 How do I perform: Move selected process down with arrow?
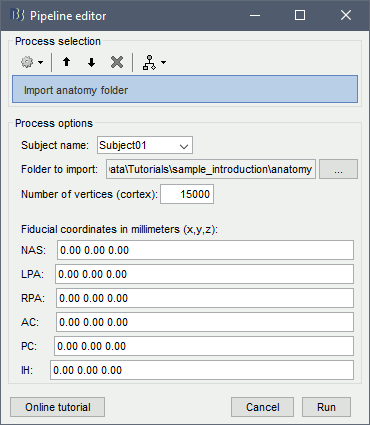[91, 62]
